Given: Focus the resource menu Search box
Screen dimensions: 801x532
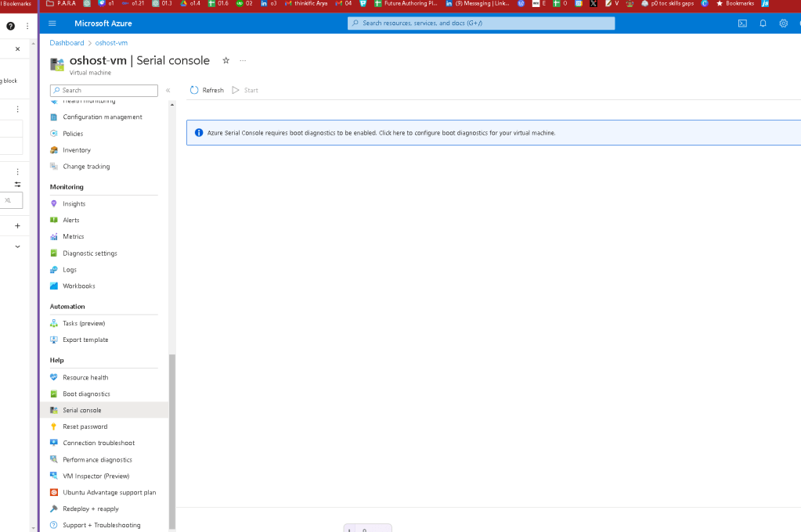Looking at the screenshot, I should 104,91.
